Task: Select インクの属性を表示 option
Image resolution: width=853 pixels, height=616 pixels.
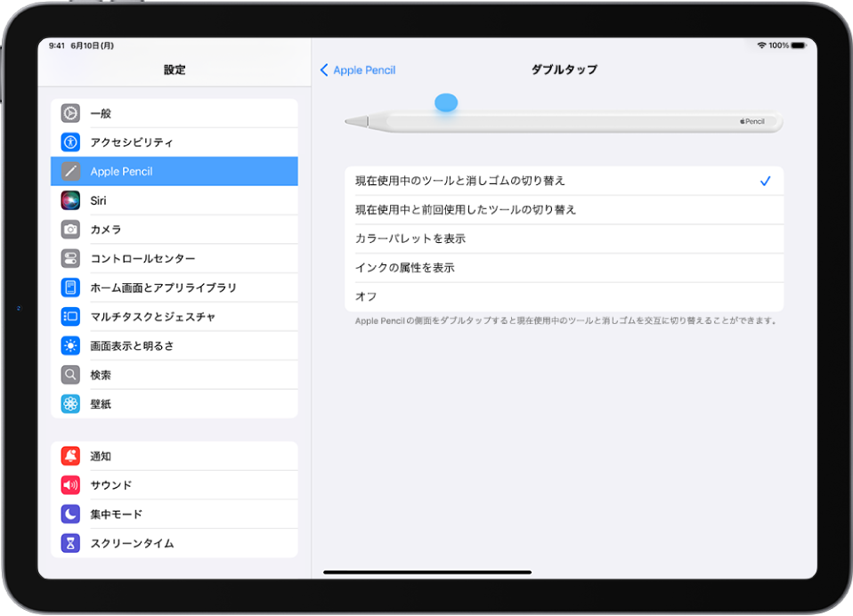Action: 565,267
